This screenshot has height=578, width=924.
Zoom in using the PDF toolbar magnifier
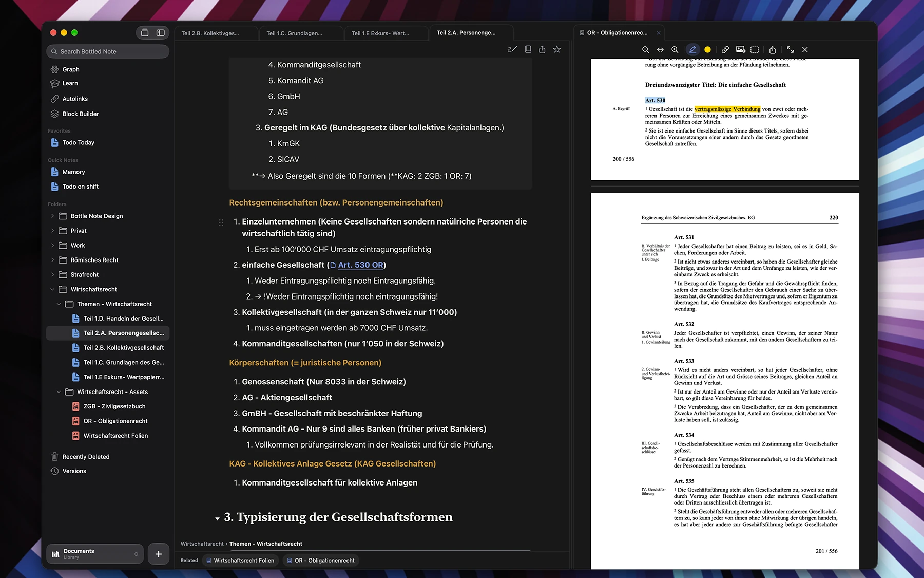(675, 50)
